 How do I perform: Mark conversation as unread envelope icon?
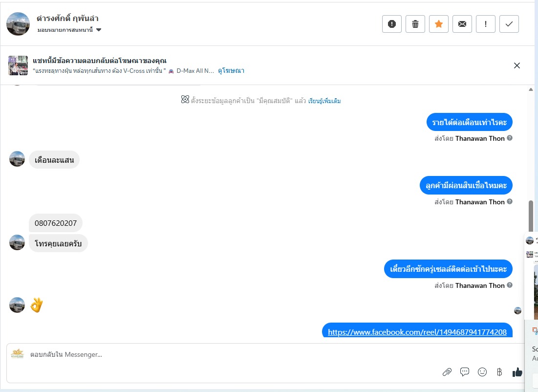click(x=462, y=24)
